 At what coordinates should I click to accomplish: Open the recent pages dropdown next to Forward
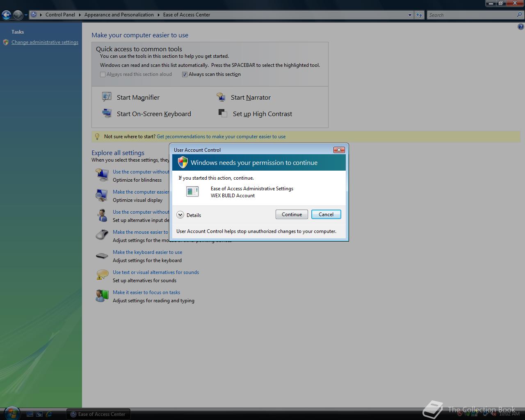[x=26, y=15]
